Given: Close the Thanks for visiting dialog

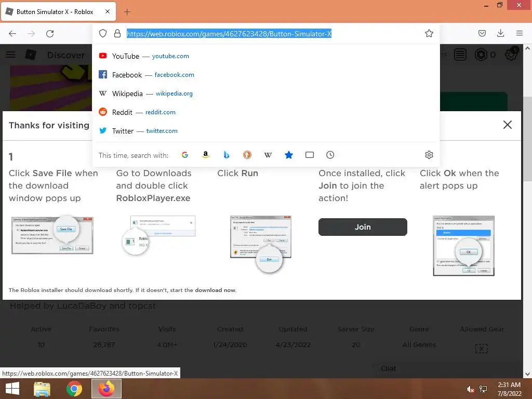Looking at the screenshot, I should coord(507,125).
